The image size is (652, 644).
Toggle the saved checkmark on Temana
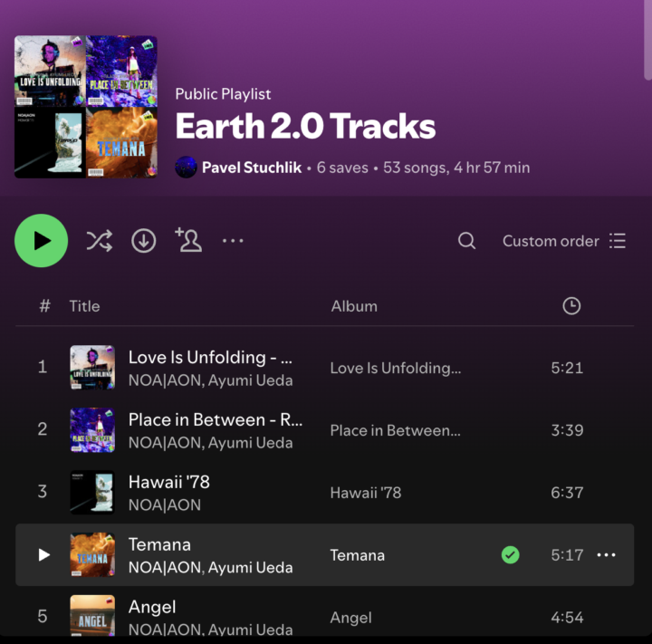[511, 555]
